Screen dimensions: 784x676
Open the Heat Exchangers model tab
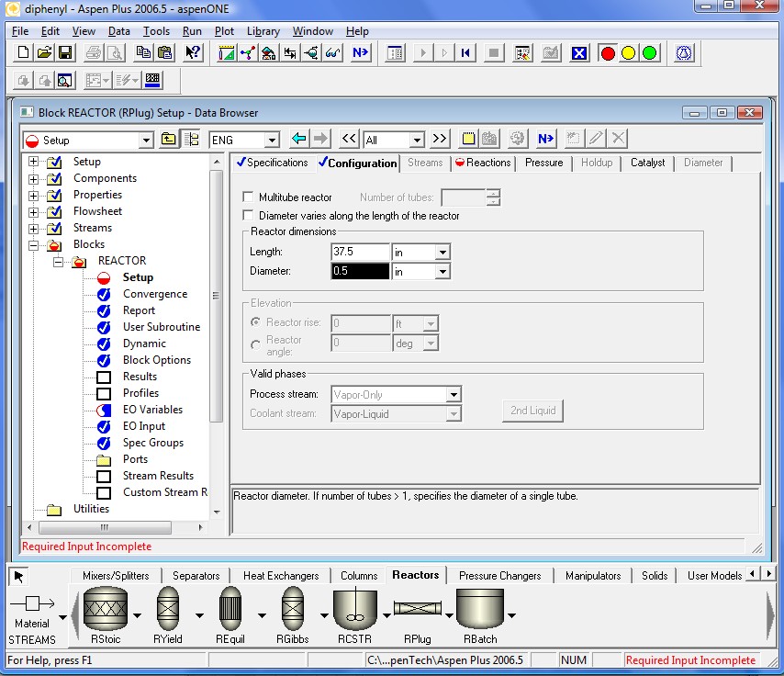pyautogui.click(x=280, y=576)
